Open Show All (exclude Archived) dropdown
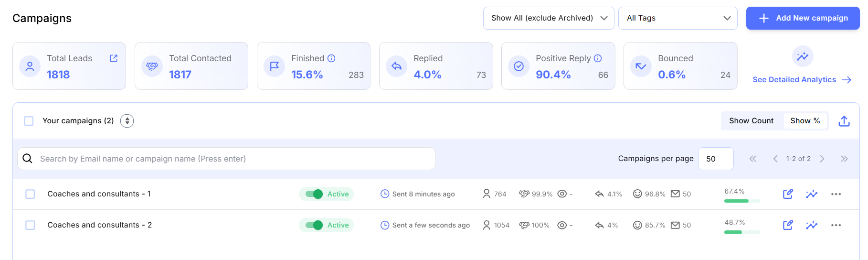 (549, 18)
